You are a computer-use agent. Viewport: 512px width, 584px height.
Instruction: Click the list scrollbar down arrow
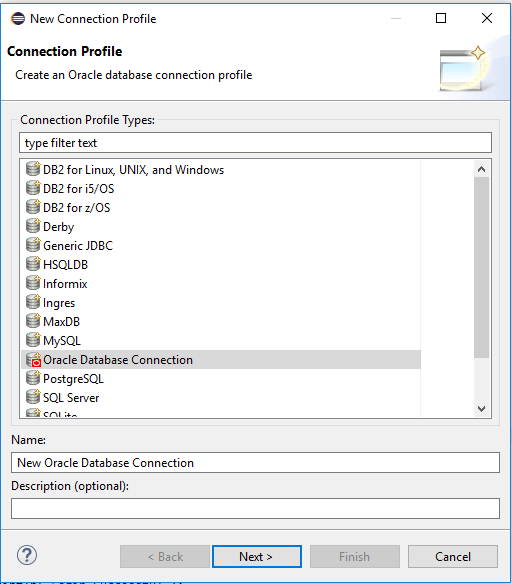click(x=481, y=409)
